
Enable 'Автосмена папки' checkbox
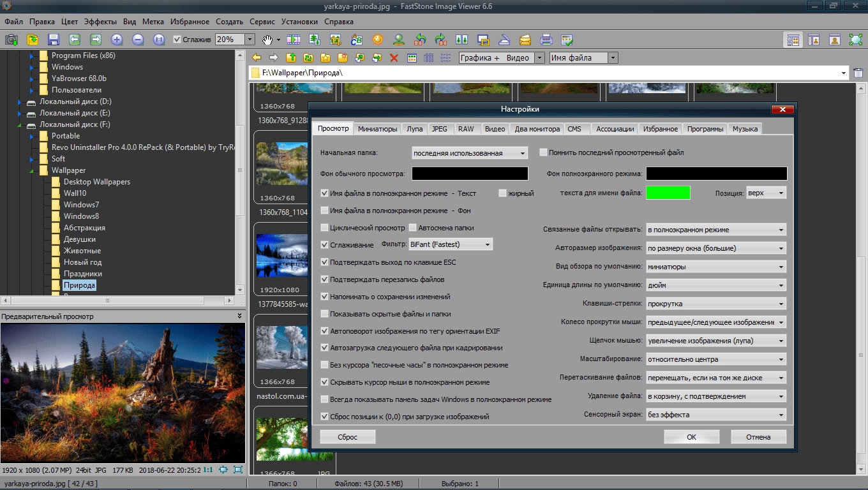click(x=413, y=227)
